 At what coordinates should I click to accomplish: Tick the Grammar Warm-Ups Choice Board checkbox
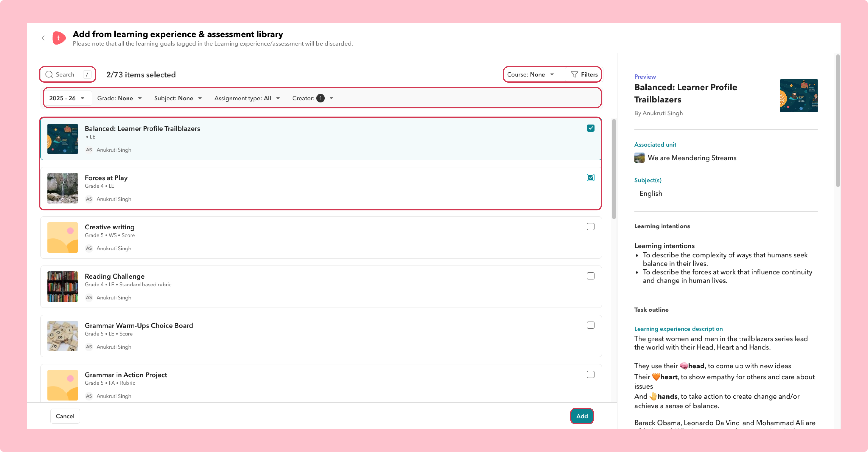click(x=590, y=325)
